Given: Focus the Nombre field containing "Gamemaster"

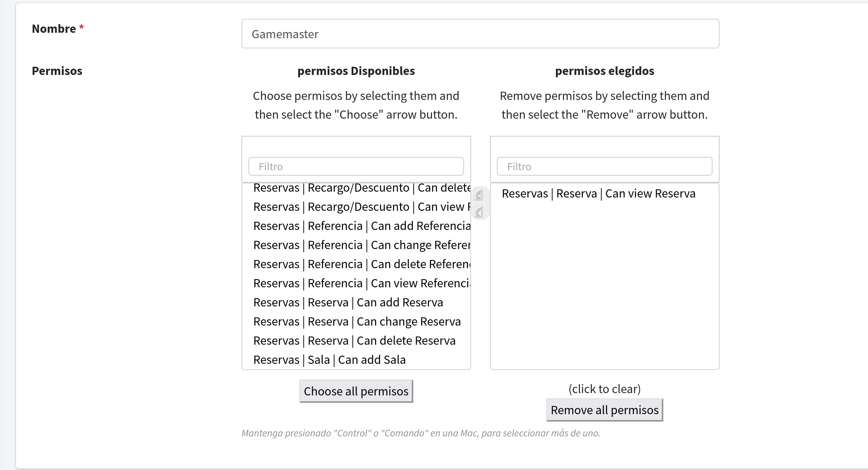Looking at the screenshot, I should tap(480, 34).
